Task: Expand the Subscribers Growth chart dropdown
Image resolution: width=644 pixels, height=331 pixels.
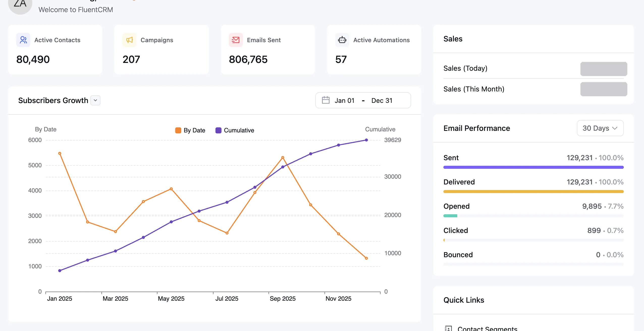Action: [x=95, y=100]
